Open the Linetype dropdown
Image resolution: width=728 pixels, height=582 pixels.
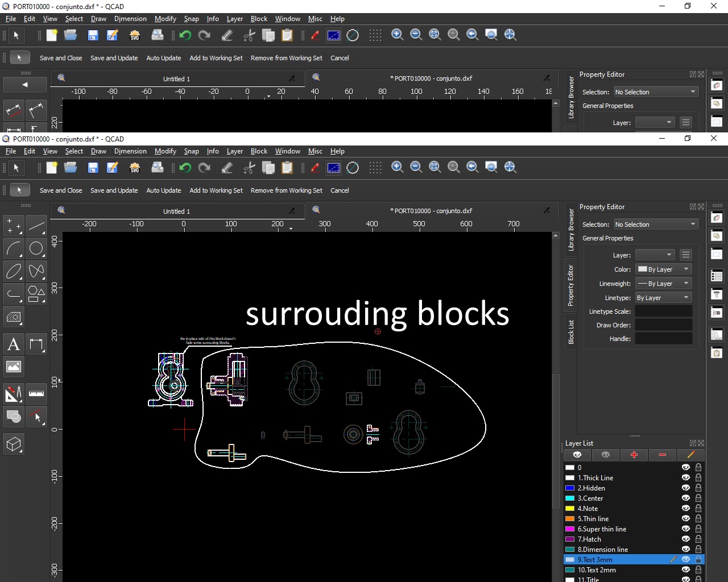(663, 298)
